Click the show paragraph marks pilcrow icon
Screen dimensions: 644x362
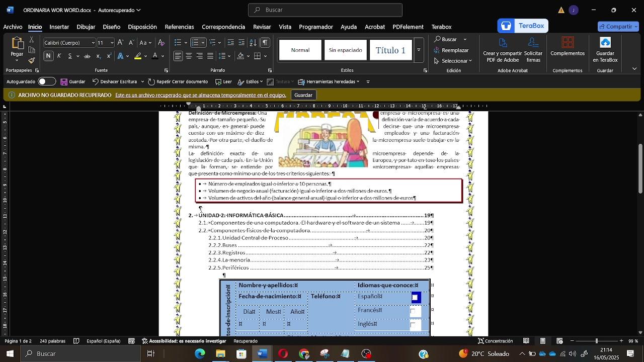[x=265, y=43]
